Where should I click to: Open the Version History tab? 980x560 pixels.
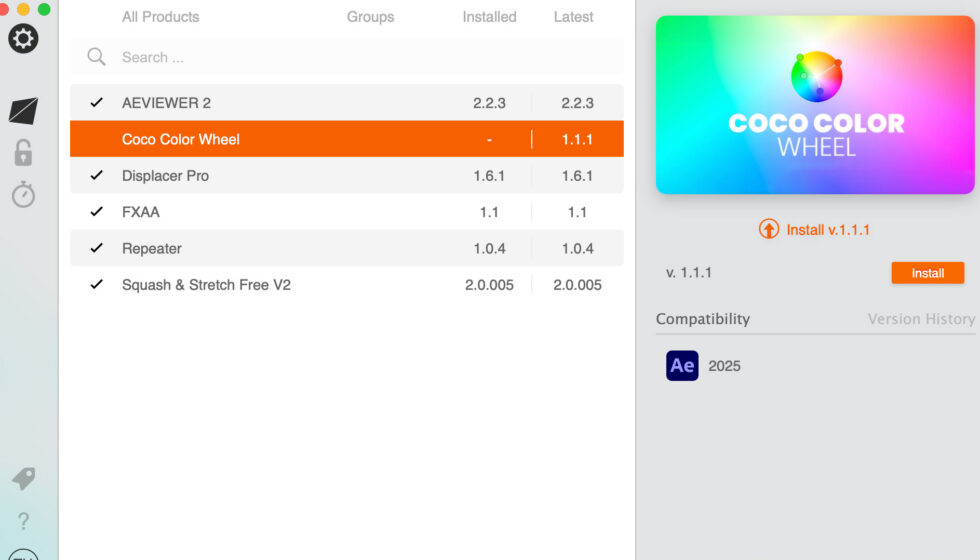pyautogui.click(x=921, y=319)
